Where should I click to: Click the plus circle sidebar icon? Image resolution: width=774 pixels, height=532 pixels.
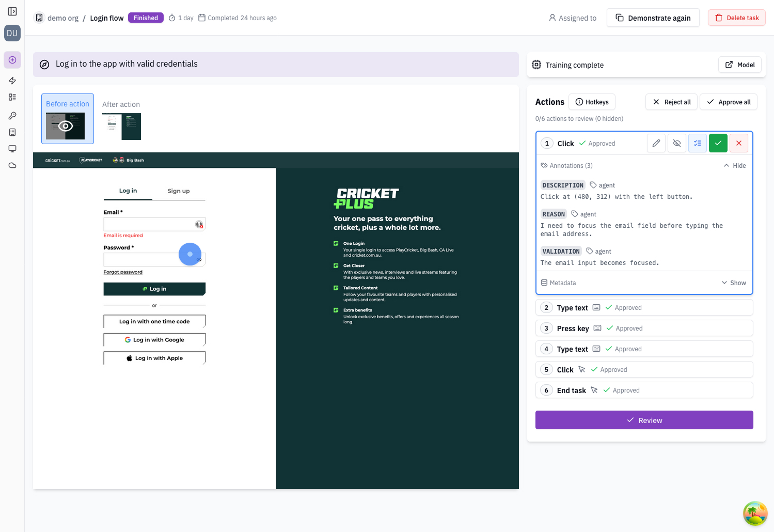[12, 60]
